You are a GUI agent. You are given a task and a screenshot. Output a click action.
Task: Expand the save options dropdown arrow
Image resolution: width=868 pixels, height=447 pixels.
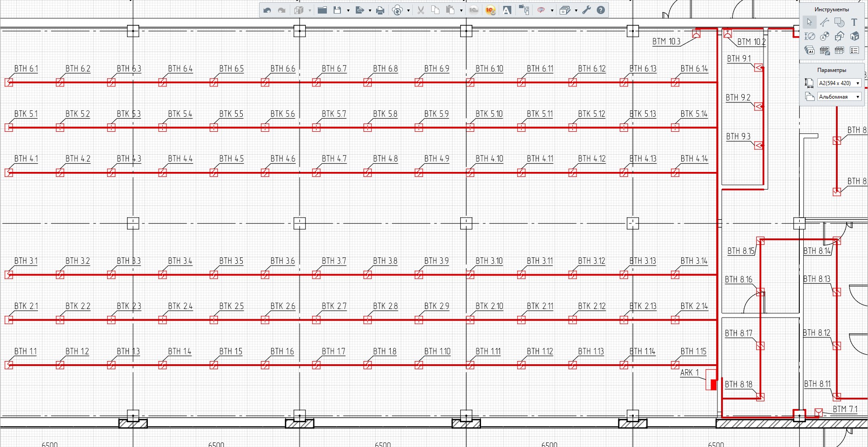click(348, 10)
